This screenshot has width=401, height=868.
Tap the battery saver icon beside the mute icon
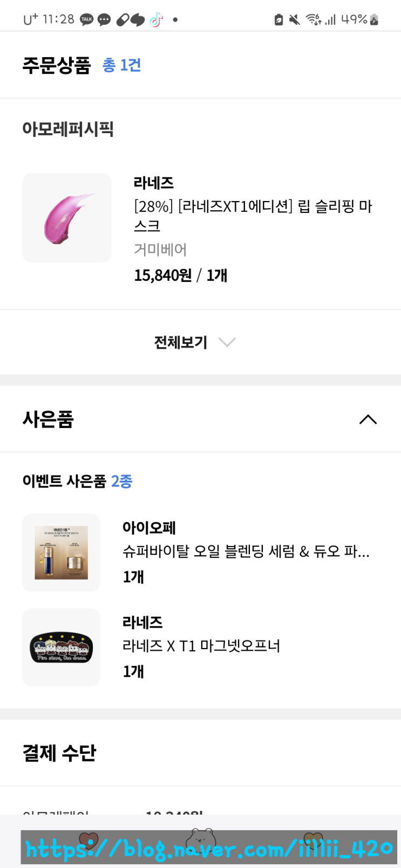click(x=278, y=20)
